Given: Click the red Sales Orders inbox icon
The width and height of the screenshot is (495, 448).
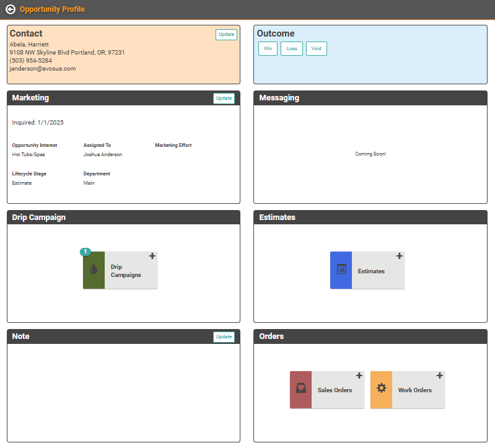Looking at the screenshot, I should 300,389.
